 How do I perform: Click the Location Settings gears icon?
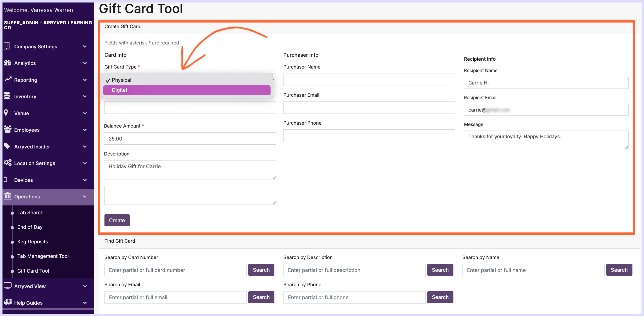(7, 163)
